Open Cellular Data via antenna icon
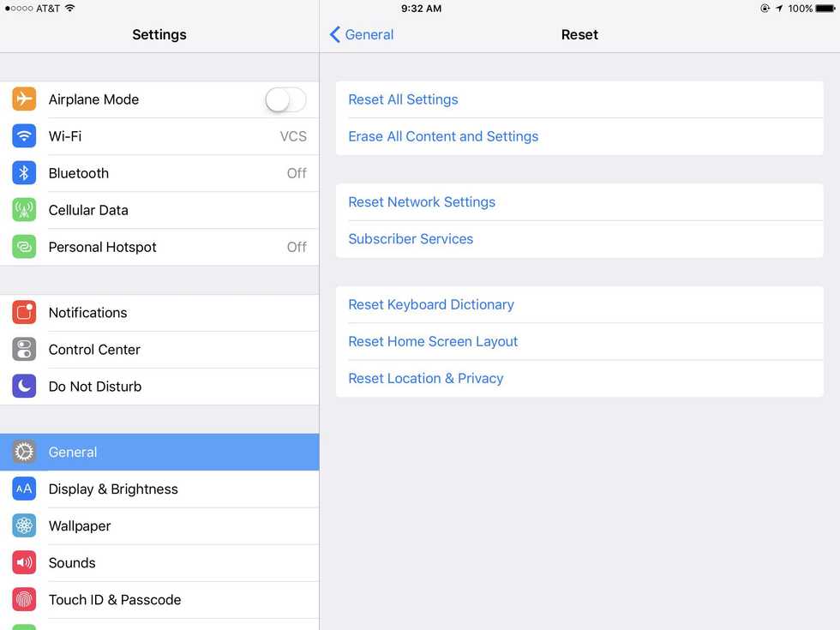 click(x=24, y=210)
